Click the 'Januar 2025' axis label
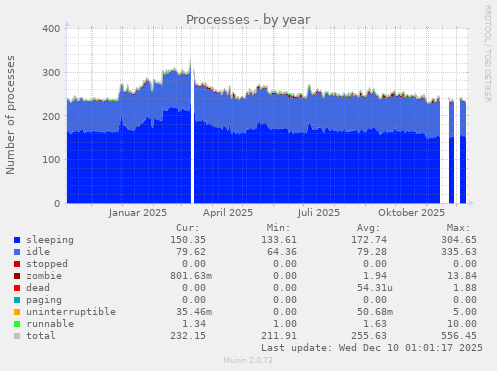The width and height of the screenshot is (497, 371). pyautogui.click(x=138, y=213)
